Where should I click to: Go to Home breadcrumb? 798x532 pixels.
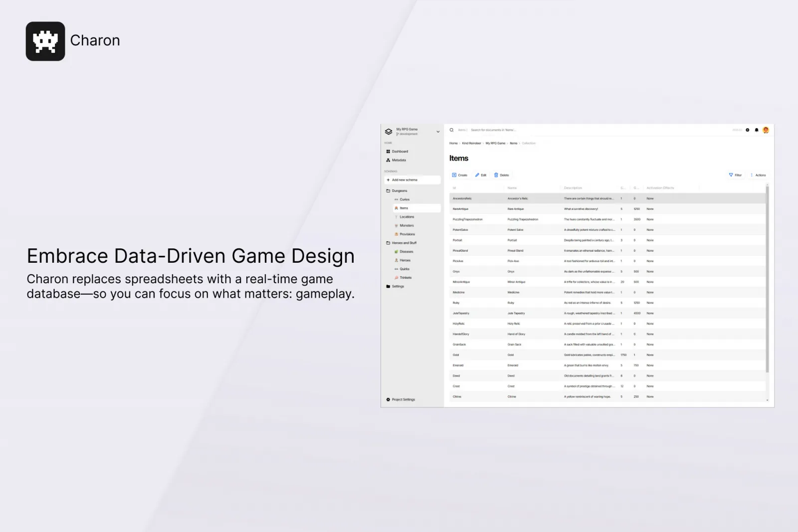pyautogui.click(x=453, y=143)
